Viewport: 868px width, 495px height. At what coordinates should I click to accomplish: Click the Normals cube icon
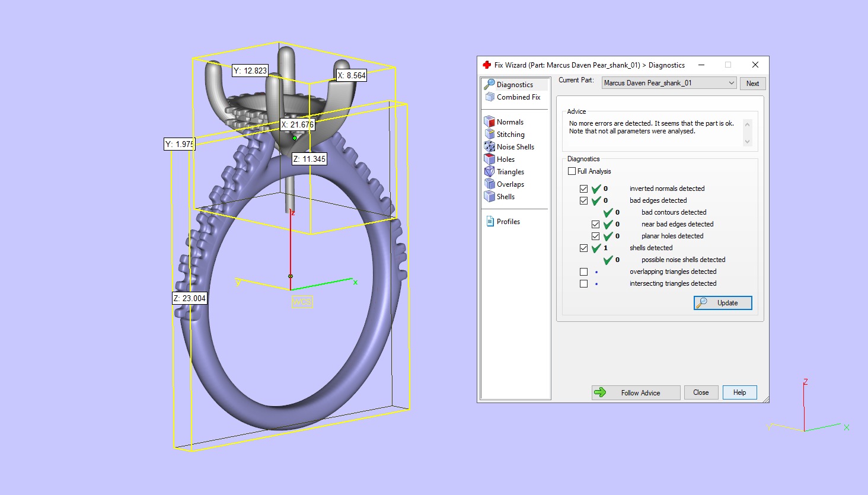coord(489,122)
